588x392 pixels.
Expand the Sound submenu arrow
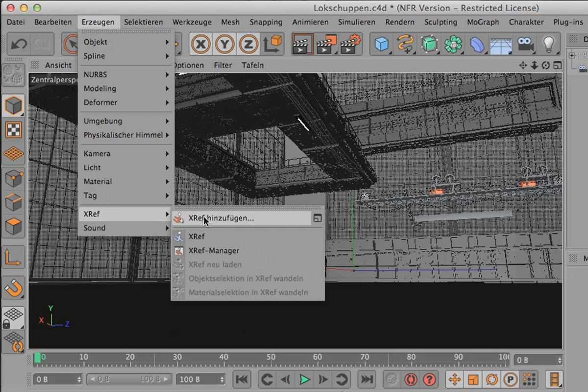[167, 228]
